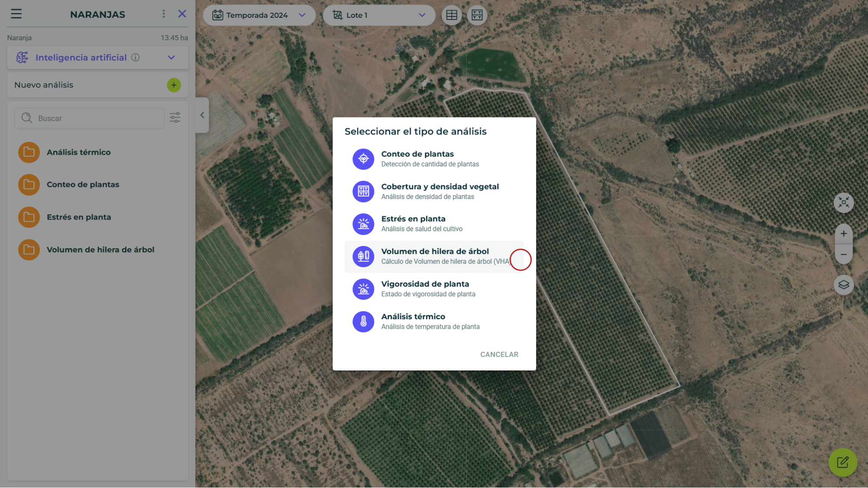Viewport: 868px width, 488px height.
Task: Zoom out on the map
Action: (x=843, y=255)
